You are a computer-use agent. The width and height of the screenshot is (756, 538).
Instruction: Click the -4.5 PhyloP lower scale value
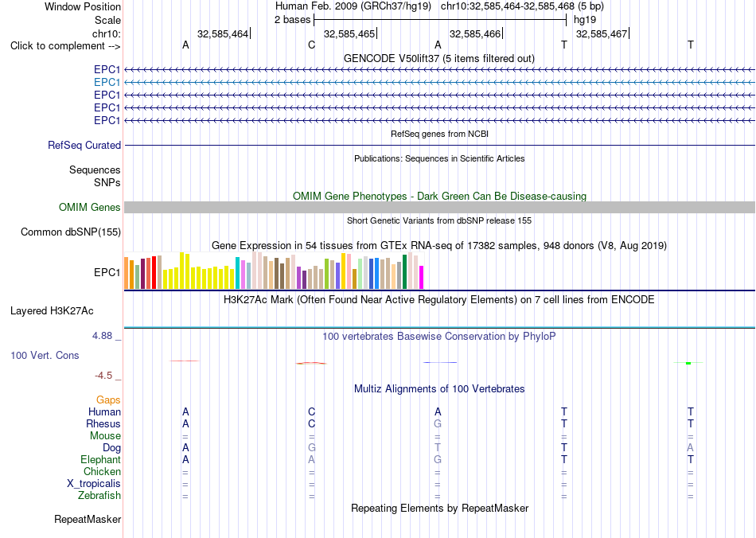point(103,375)
